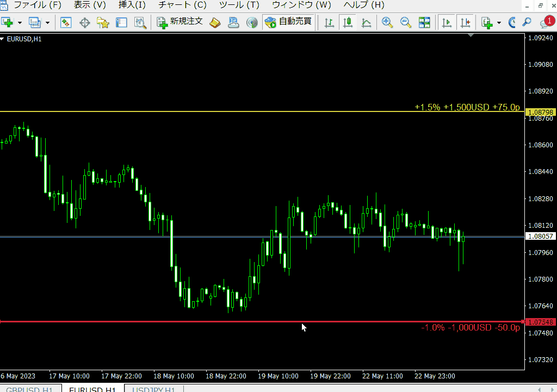Click the zoom in magnifier

(x=387, y=22)
